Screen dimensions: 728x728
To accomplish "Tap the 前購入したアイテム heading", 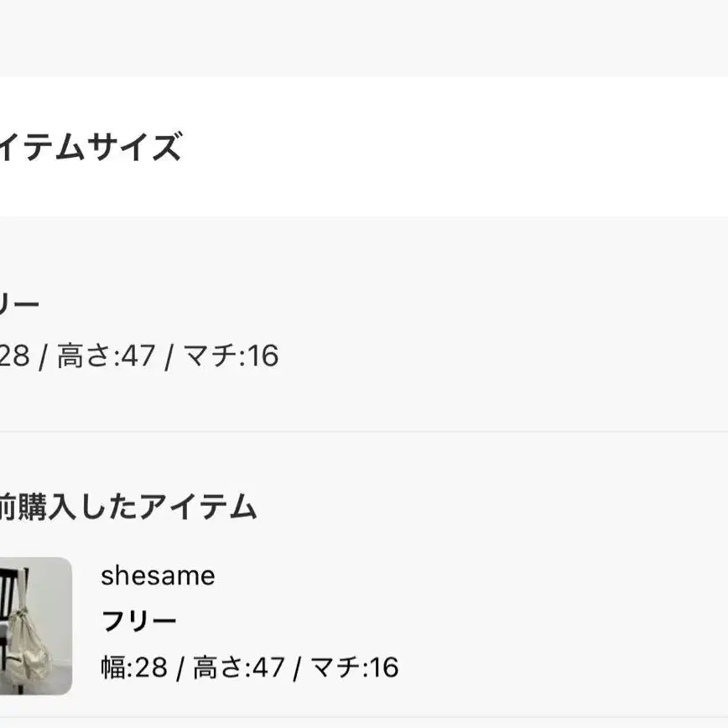I will (128, 507).
